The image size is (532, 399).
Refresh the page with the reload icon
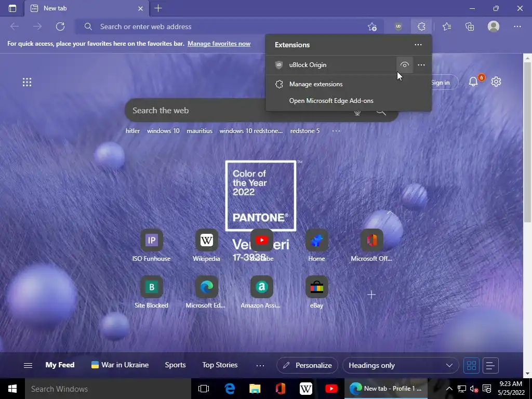[x=60, y=26]
